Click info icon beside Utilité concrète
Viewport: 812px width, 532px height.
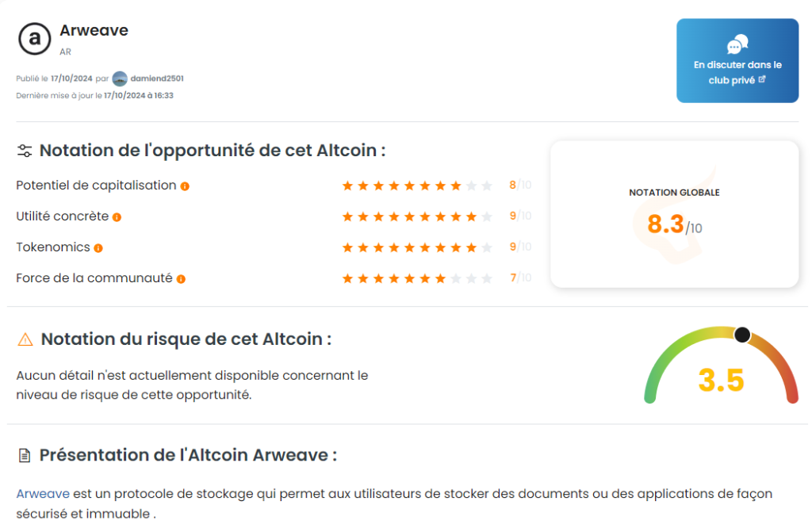117,217
